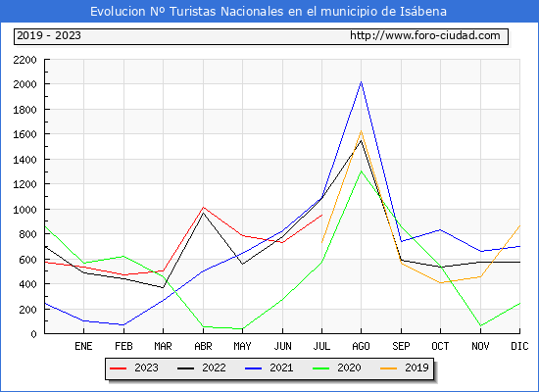Image resolution: width=539 pixels, height=392 pixels.
Task: Click the blue 2021 August peak point
Action: point(361,82)
